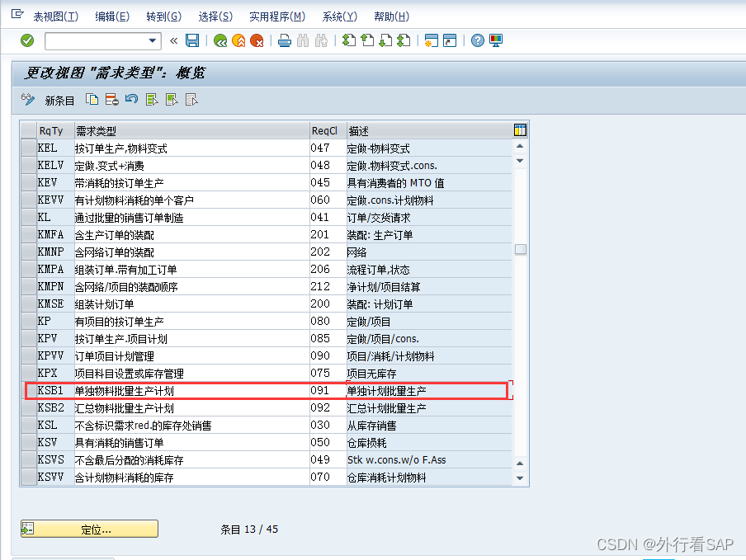Click the scroll down arrow below top arrow
The height and width of the screenshot is (560, 746).
(x=520, y=161)
